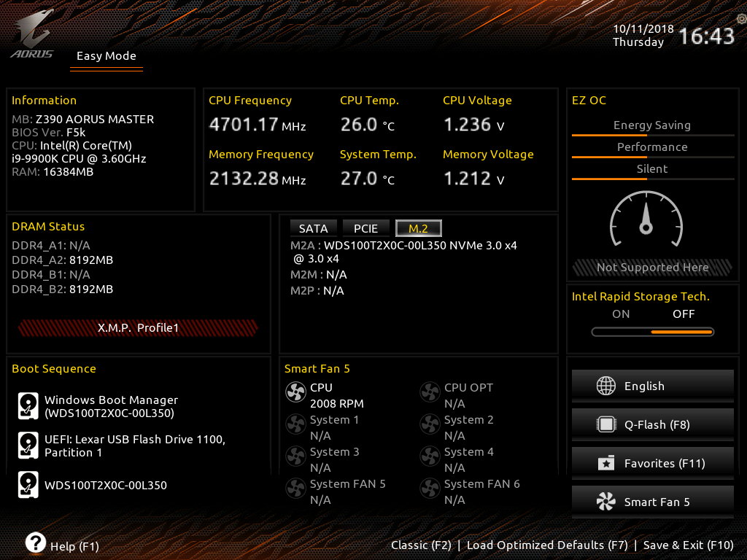This screenshot has height=560, width=747.
Task: Turn Intel Rapid Storage Tech. ON
Action: tap(621, 314)
